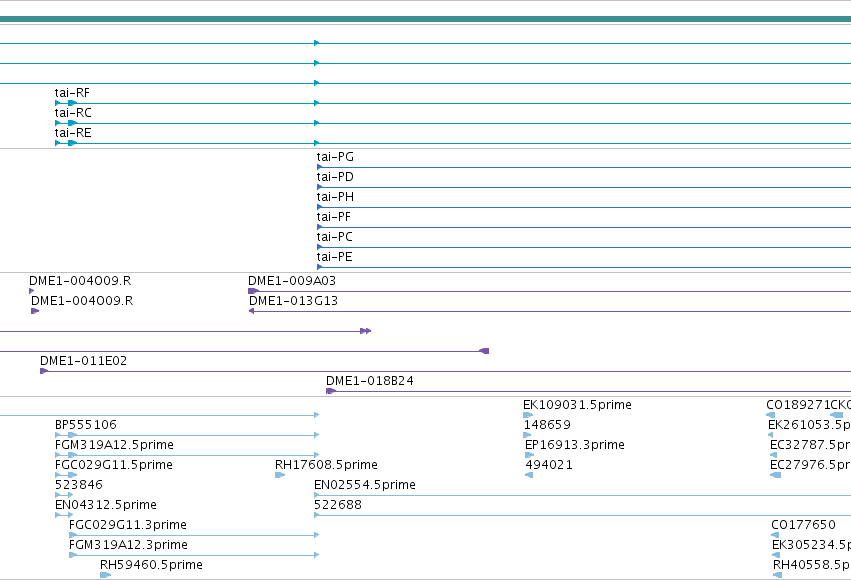Click the arrow glyph under RH59460.5prime
The height and width of the screenshot is (580, 851).
point(106,575)
